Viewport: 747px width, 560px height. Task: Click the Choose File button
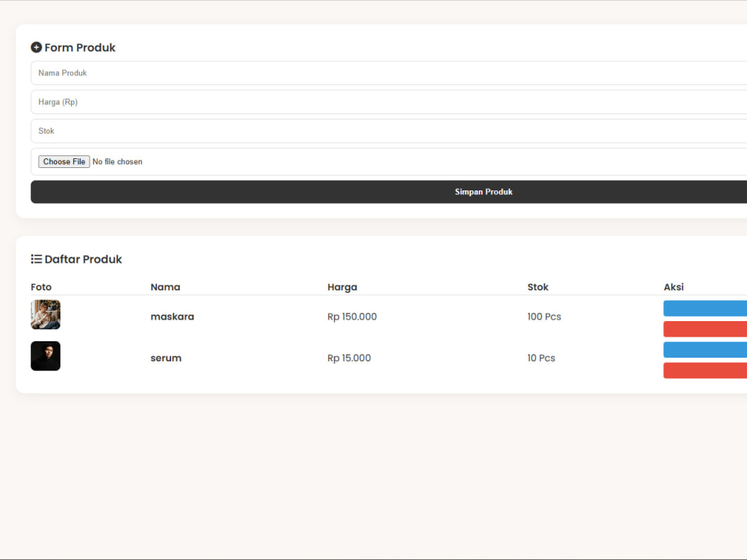coord(63,162)
